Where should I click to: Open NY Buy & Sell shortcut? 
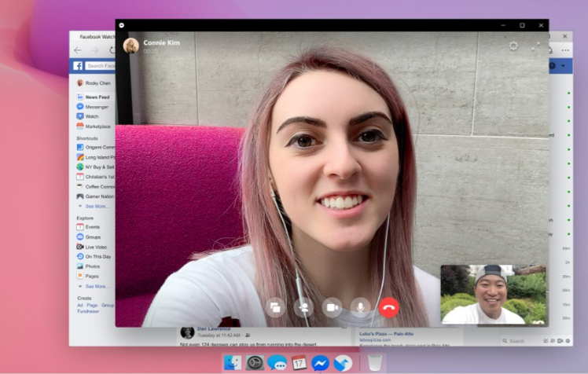tap(96, 167)
